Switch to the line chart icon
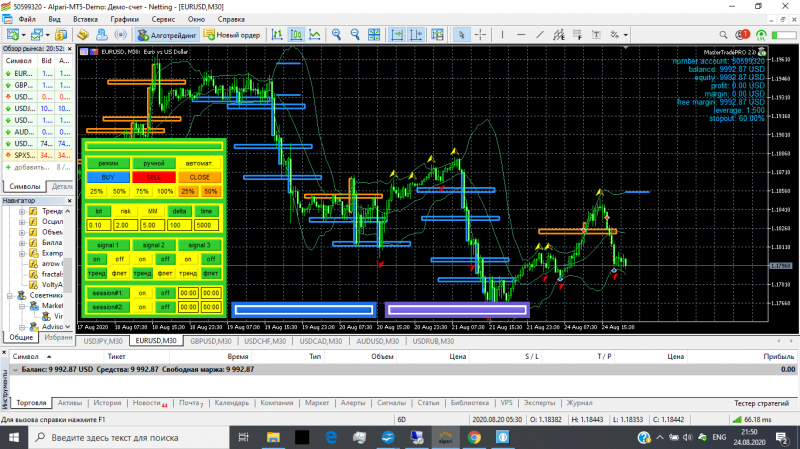The height and width of the screenshot is (449, 800). pyautogui.click(x=315, y=35)
